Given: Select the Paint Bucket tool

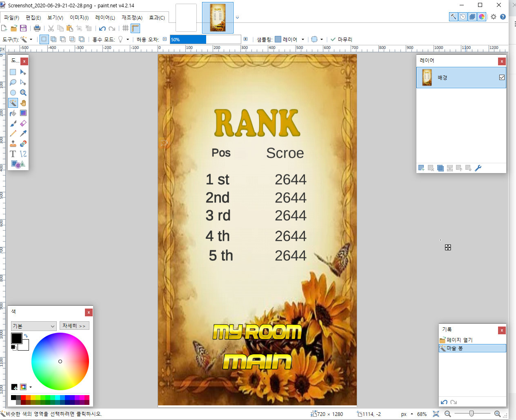Looking at the screenshot, I should (x=13, y=113).
